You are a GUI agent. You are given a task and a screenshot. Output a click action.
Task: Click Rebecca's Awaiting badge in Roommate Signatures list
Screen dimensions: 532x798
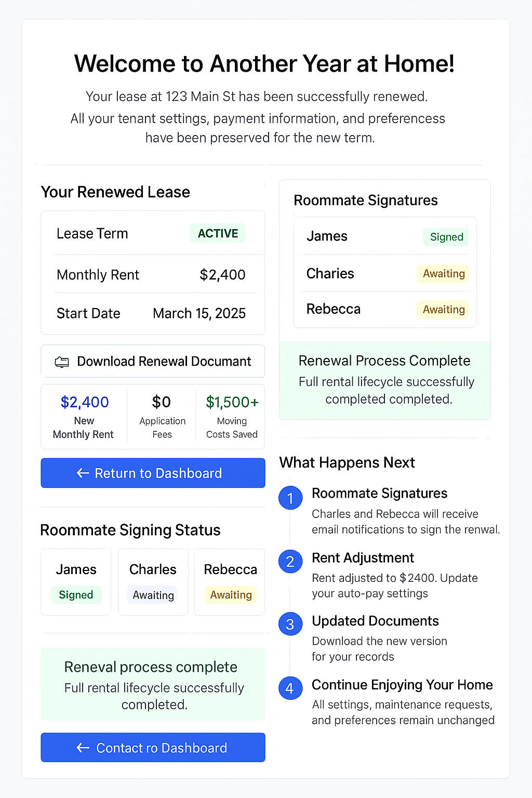click(x=443, y=310)
